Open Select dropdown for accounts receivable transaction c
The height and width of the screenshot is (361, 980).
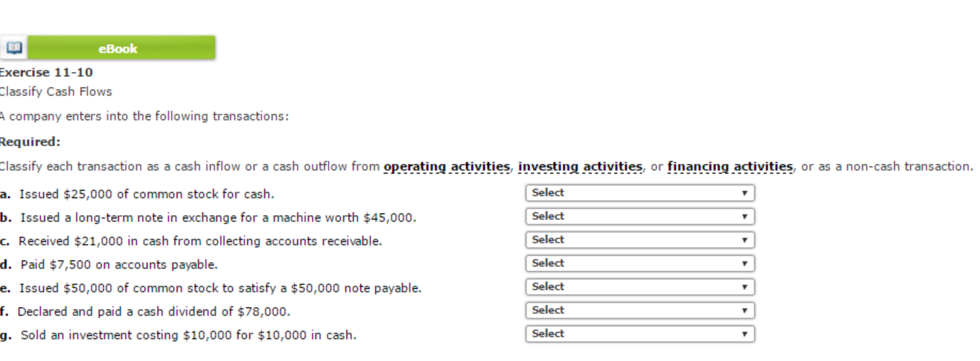(640, 240)
